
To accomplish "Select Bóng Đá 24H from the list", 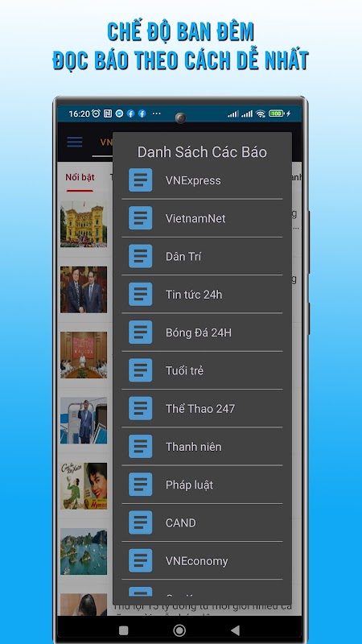I will point(202,332).
